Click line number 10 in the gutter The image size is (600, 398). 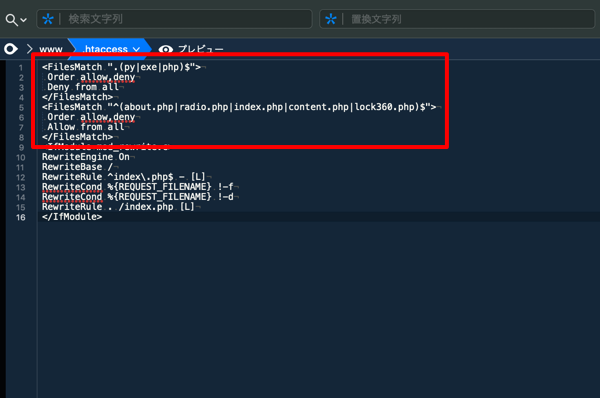[x=20, y=157]
